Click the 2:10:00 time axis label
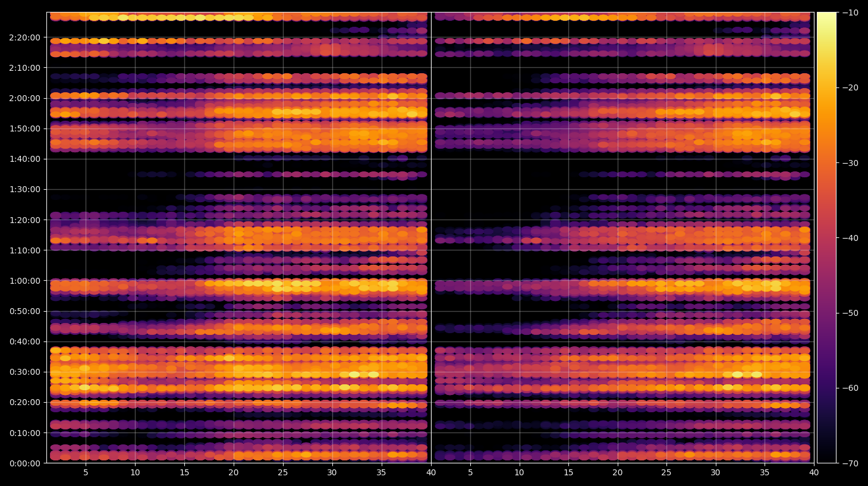 (x=25, y=68)
